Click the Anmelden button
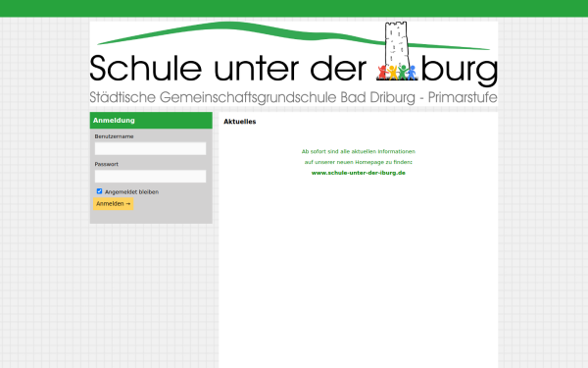This screenshot has width=588, height=368. click(x=114, y=203)
